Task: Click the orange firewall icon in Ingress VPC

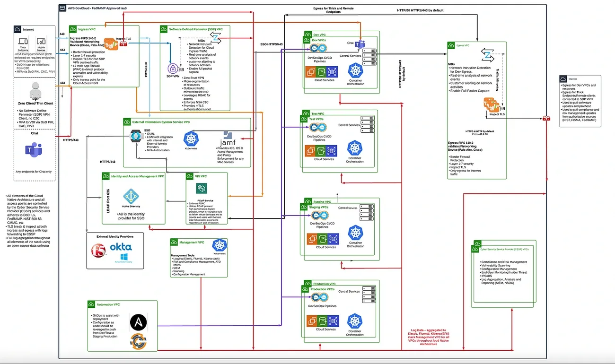Action: (x=111, y=44)
